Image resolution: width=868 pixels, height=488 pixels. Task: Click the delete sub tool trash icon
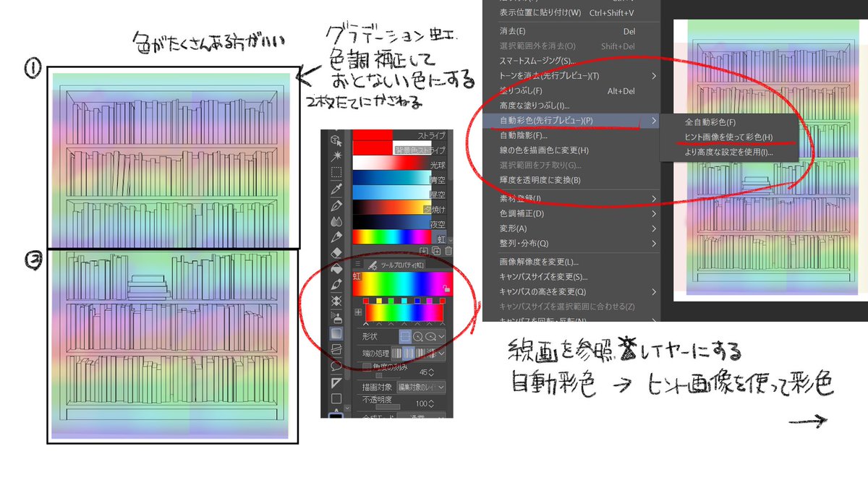pyautogui.click(x=448, y=251)
